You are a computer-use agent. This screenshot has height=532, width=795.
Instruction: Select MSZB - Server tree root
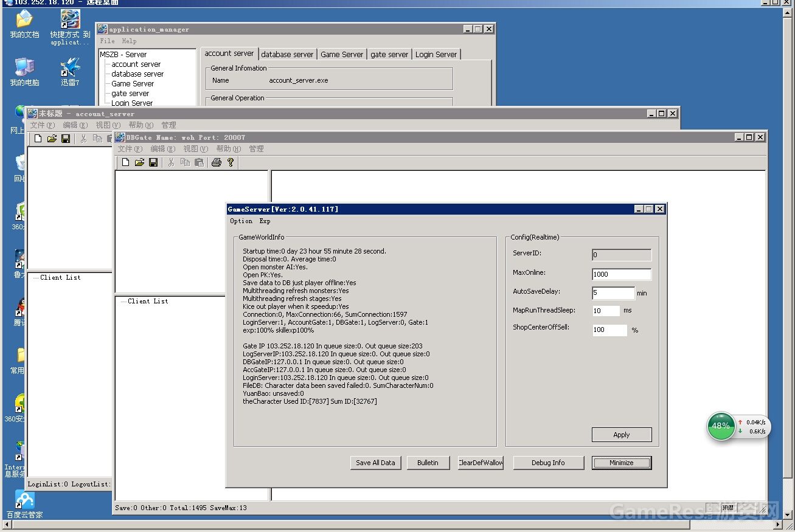coord(123,55)
